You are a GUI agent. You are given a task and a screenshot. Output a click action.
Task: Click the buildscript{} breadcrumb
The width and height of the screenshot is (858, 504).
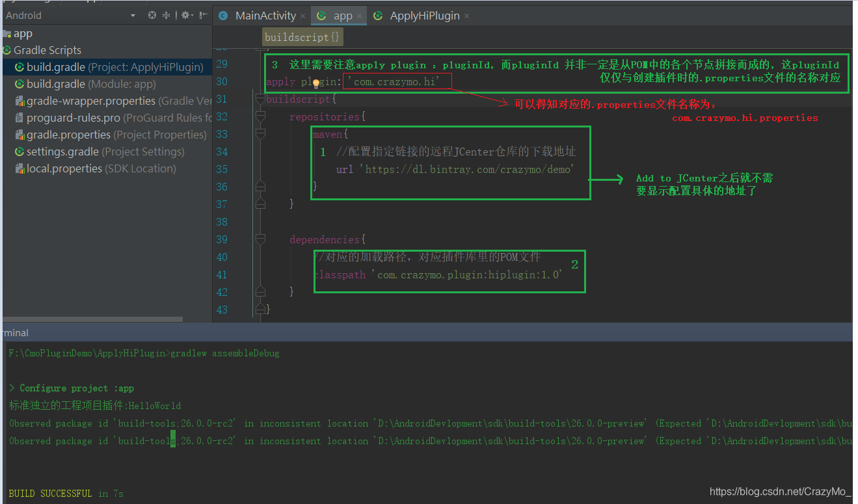pos(302,37)
